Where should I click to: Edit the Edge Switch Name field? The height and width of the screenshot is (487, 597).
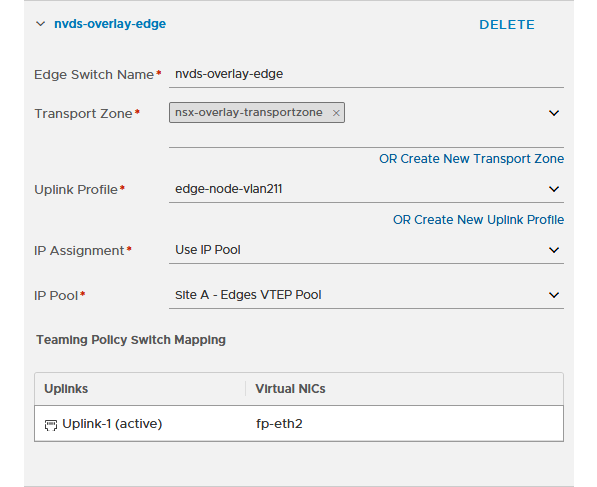click(366, 74)
